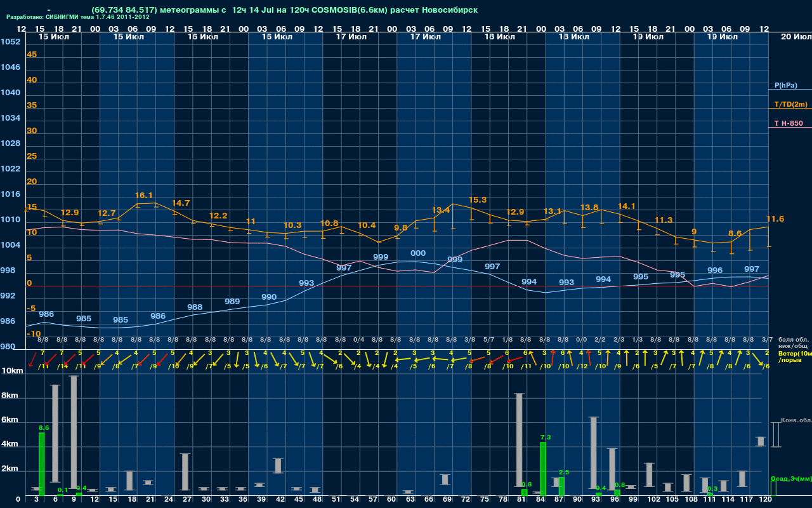Click the -10 temperature axis label
812x508 pixels.
tap(34, 334)
